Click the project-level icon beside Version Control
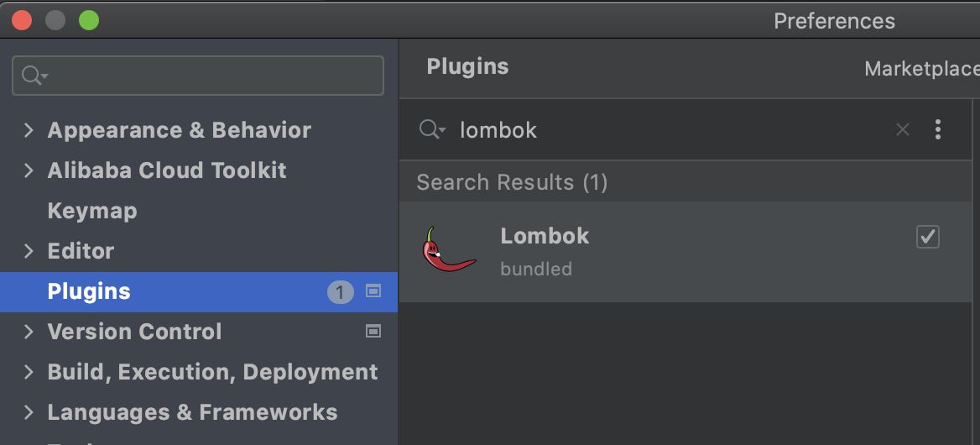This screenshot has height=445, width=980. (374, 332)
